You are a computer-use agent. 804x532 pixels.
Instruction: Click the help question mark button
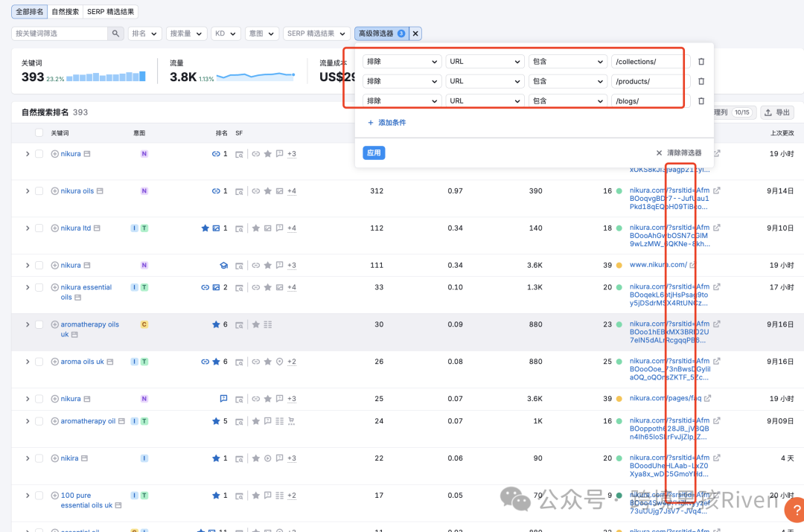pyautogui.click(x=795, y=510)
